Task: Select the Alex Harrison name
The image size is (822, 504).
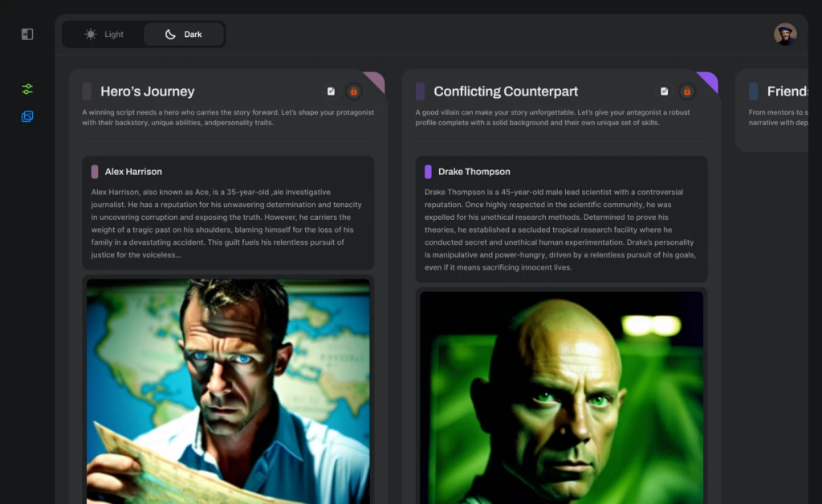Action: (133, 171)
